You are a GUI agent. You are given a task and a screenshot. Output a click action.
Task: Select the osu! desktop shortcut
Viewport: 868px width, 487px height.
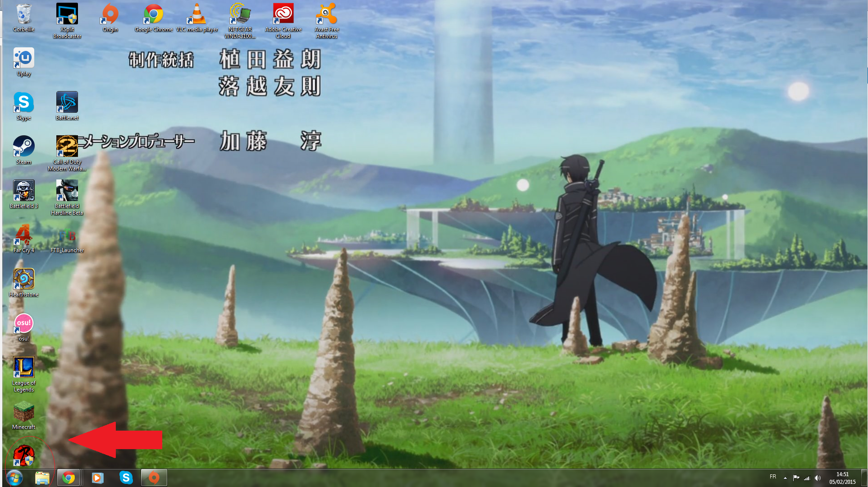[x=23, y=327]
